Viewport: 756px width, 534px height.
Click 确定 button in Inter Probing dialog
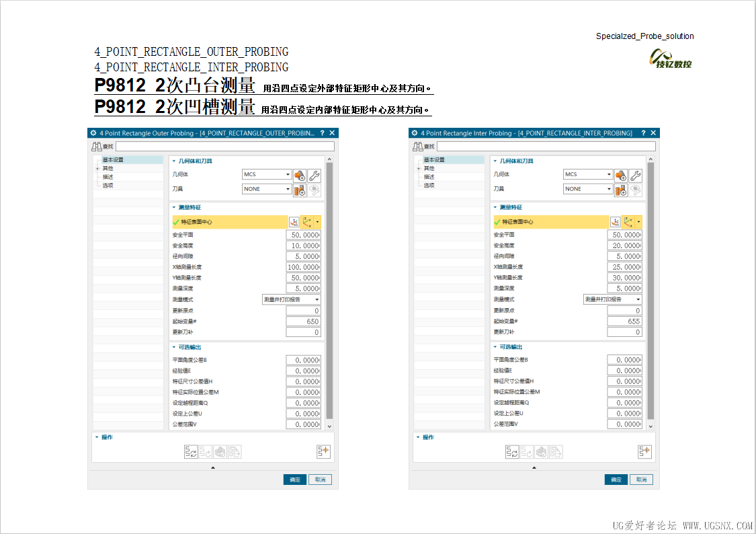point(616,480)
